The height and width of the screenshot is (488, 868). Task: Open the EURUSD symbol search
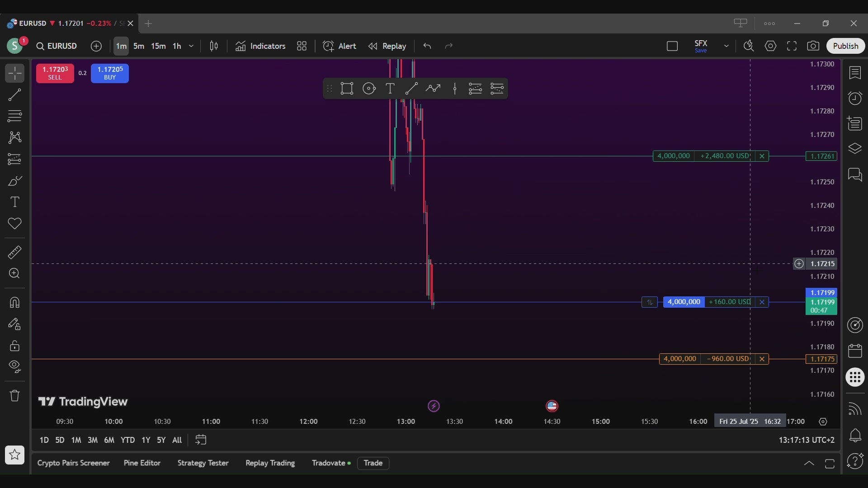tap(57, 46)
